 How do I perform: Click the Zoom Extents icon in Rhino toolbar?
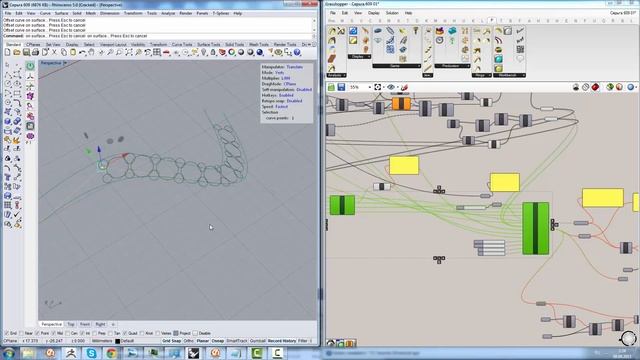129,52
